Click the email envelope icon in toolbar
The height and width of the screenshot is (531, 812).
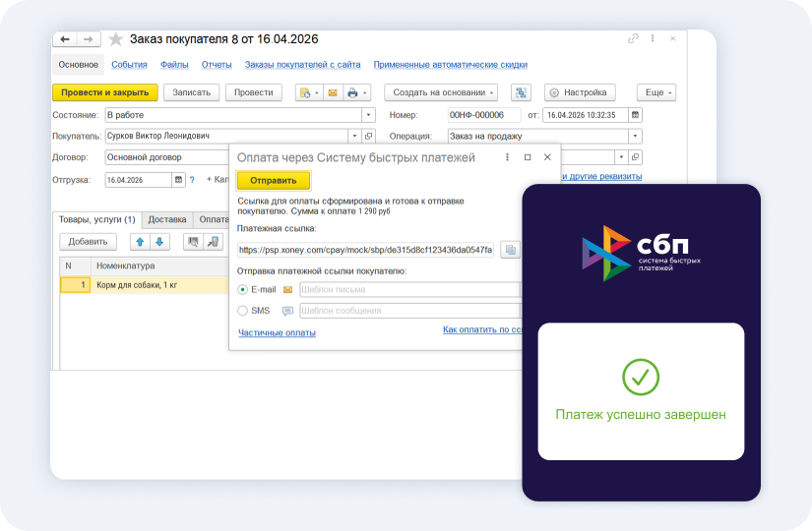(x=333, y=92)
